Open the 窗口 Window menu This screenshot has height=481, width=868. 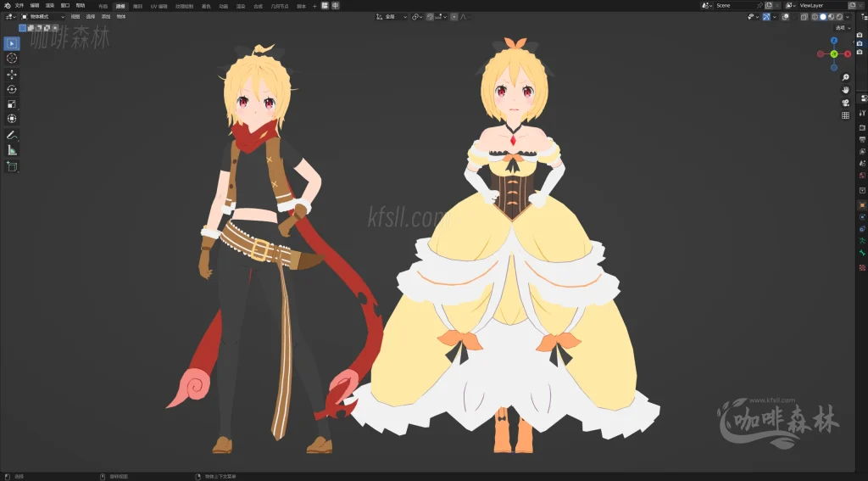(x=64, y=6)
